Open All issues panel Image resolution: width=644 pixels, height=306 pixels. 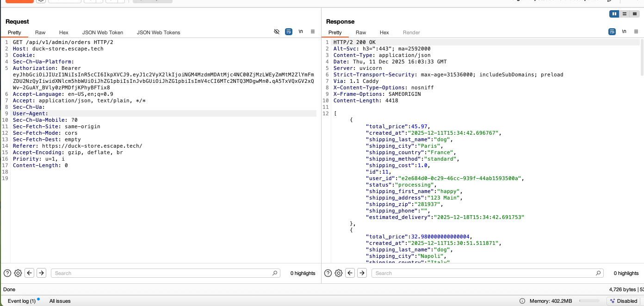tap(60, 300)
